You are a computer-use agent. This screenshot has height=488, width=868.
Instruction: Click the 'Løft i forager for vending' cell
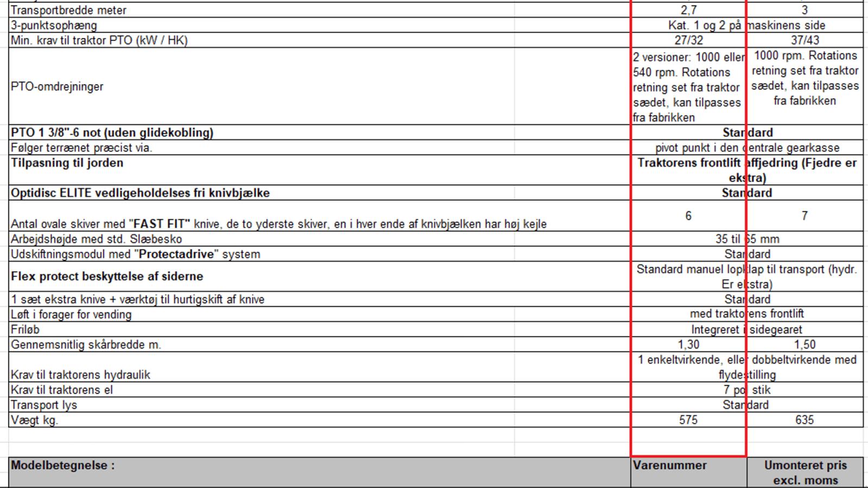click(71, 314)
